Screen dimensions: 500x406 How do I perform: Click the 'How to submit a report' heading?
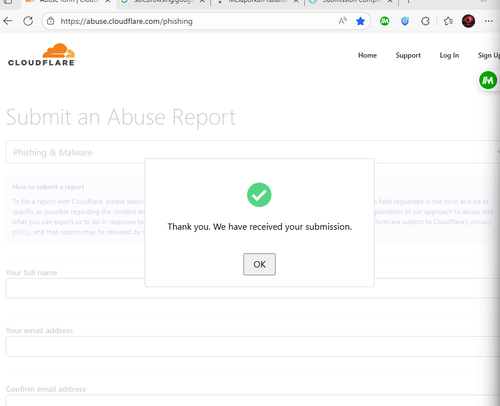coord(48,187)
